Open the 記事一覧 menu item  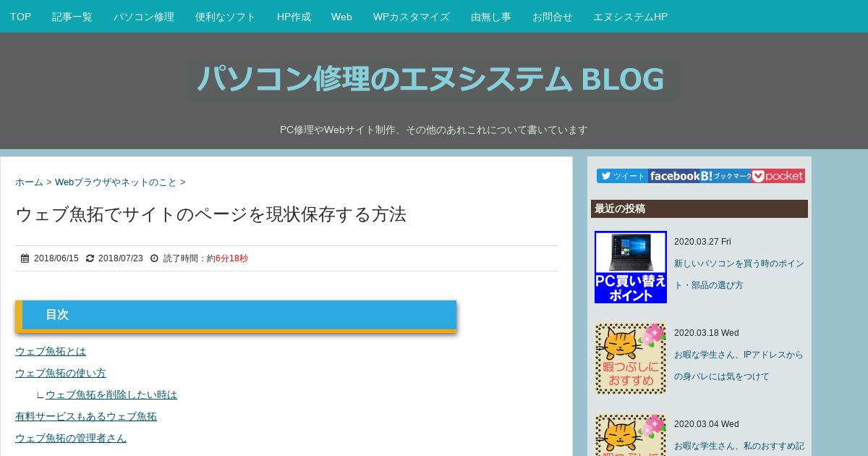pyautogui.click(x=72, y=16)
